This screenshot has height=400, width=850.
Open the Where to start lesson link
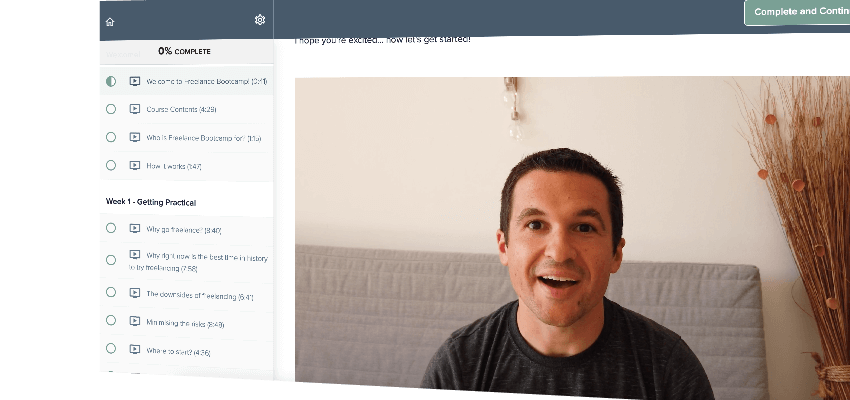(178, 351)
